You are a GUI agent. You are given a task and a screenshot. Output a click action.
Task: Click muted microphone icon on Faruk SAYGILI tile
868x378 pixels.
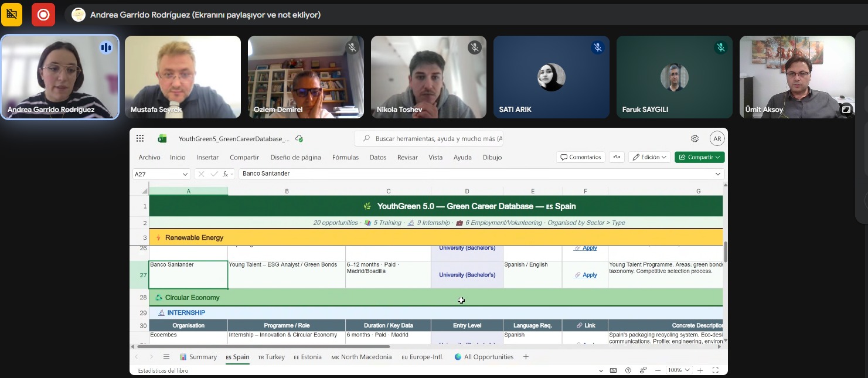(x=720, y=47)
